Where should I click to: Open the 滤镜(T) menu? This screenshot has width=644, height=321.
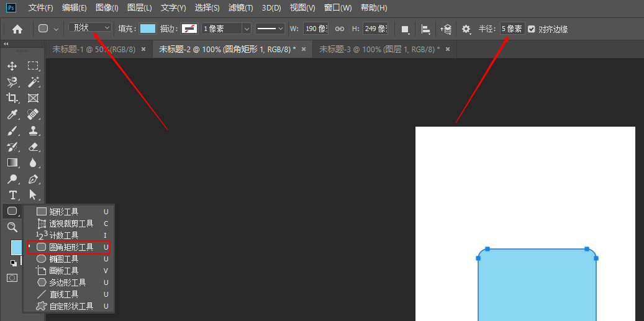click(x=241, y=8)
